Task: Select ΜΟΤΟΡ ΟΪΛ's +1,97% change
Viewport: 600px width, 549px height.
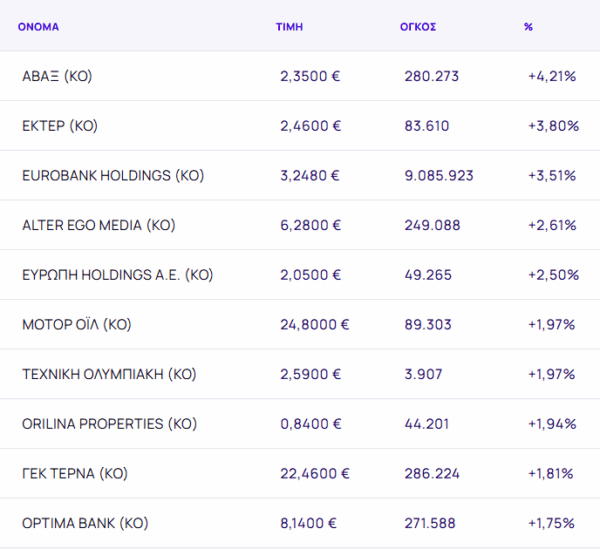Action: (551, 325)
